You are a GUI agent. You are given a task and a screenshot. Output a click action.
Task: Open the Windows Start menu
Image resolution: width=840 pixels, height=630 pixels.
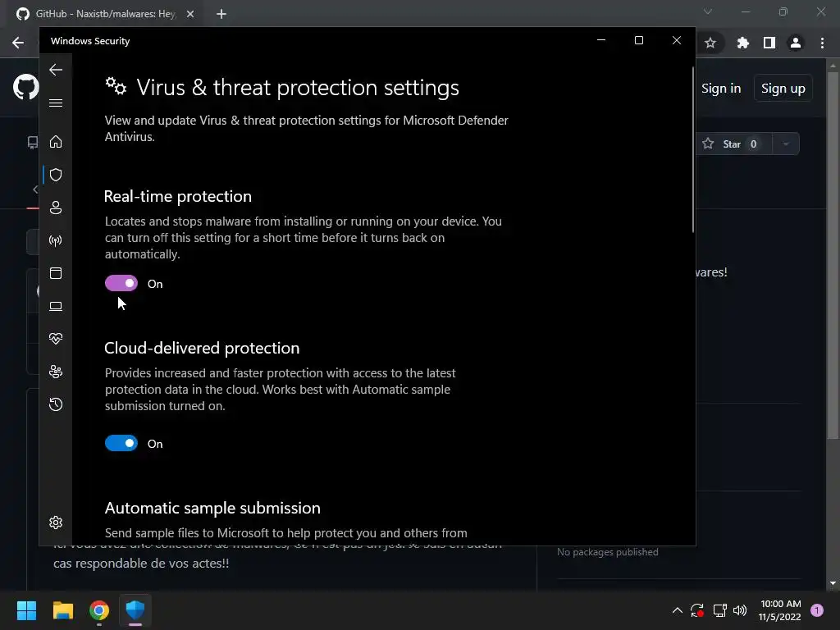26,610
